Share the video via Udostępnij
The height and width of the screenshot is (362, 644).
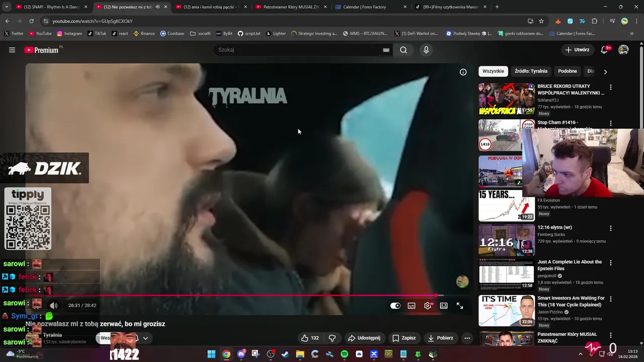click(364, 338)
